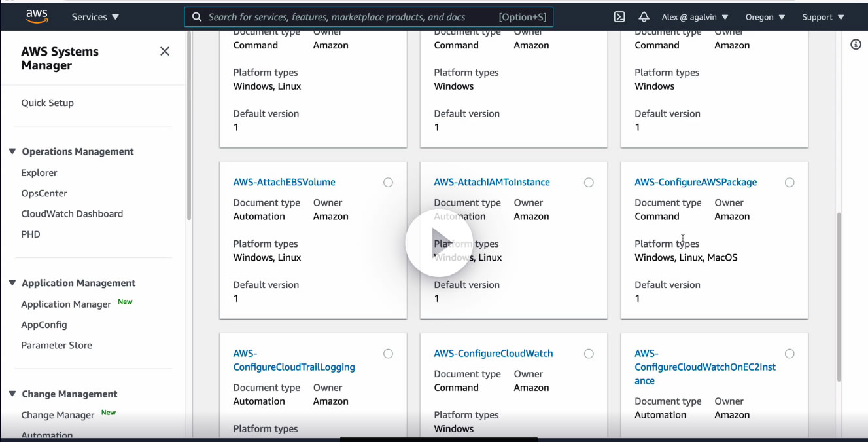Click the sidebar vertical scrollbar
The height and width of the screenshot is (442, 868).
point(189,125)
